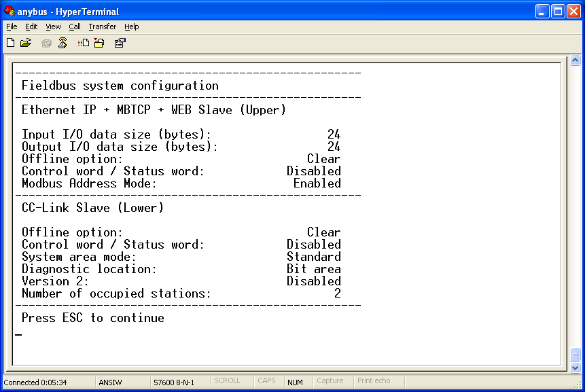Open the View menu

point(53,26)
